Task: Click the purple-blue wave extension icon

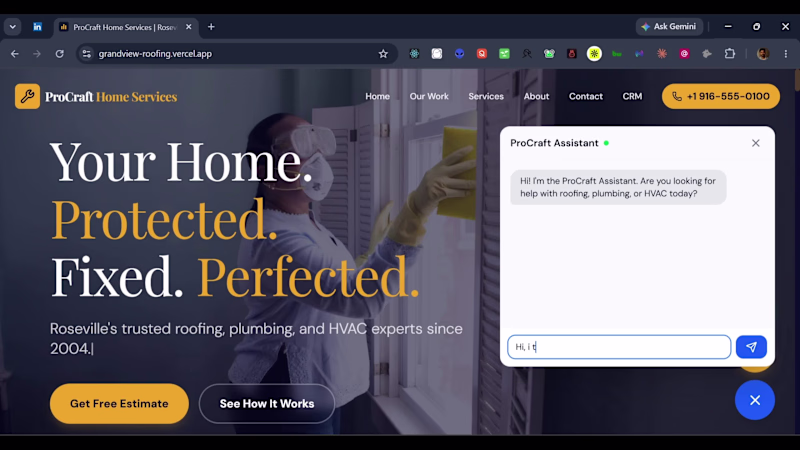Action: 639,54
